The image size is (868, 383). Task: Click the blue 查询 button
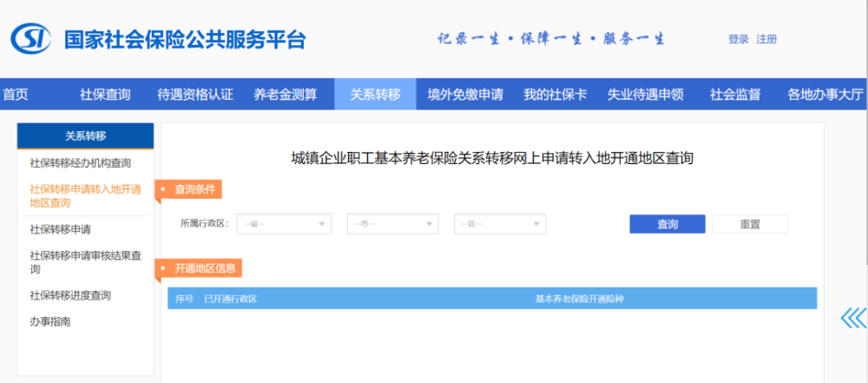667,224
